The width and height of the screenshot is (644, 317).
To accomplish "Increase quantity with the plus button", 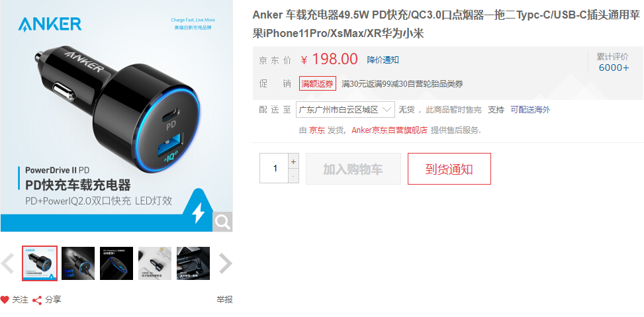I will click(293, 161).
